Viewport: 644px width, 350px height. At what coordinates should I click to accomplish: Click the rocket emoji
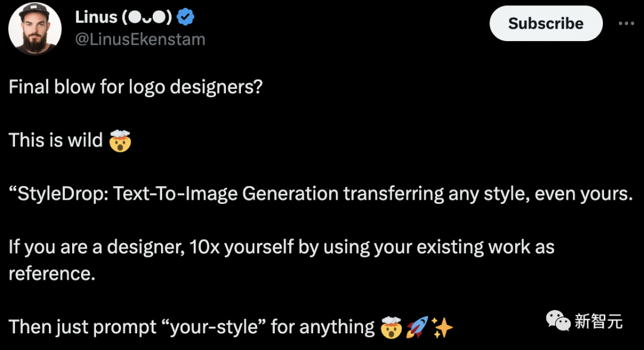click(417, 327)
